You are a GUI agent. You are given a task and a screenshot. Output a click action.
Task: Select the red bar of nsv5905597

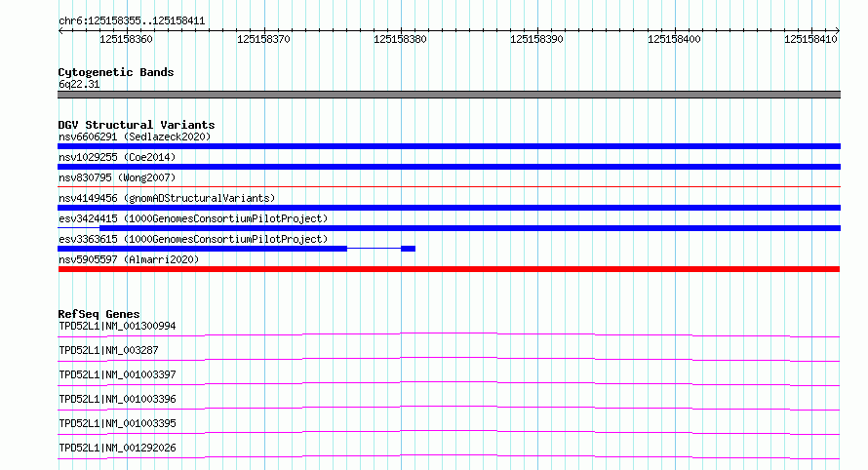pos(449,269)
